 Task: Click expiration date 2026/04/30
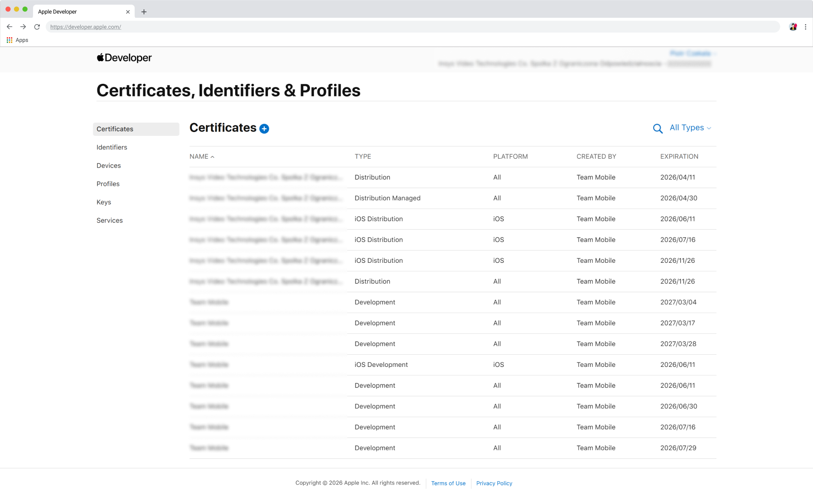pos(679,198)
